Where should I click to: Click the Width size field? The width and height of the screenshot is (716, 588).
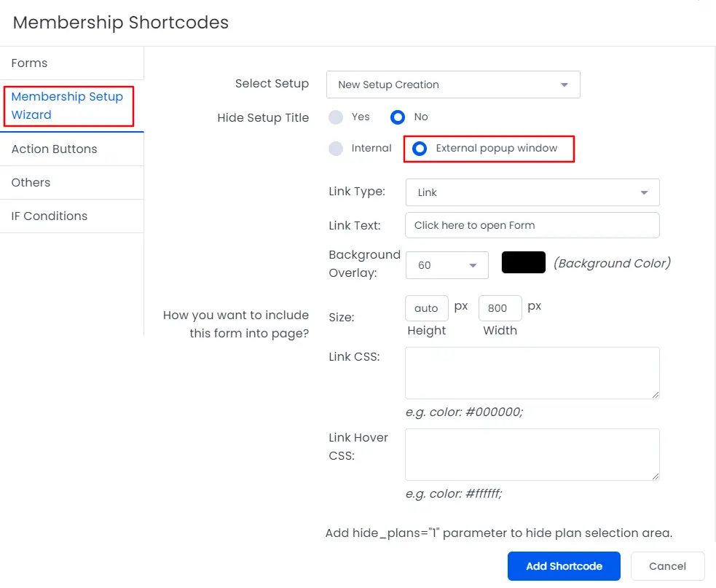click(500, 308)
